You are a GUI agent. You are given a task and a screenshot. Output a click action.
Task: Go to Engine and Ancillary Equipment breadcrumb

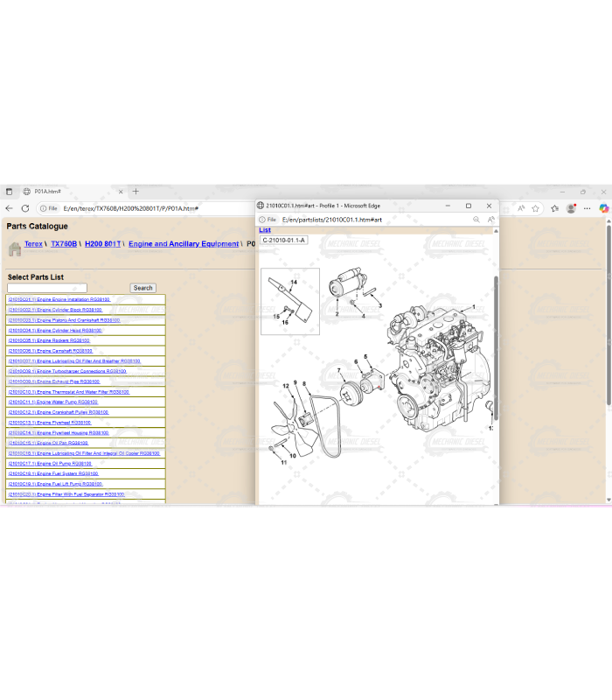183,244
